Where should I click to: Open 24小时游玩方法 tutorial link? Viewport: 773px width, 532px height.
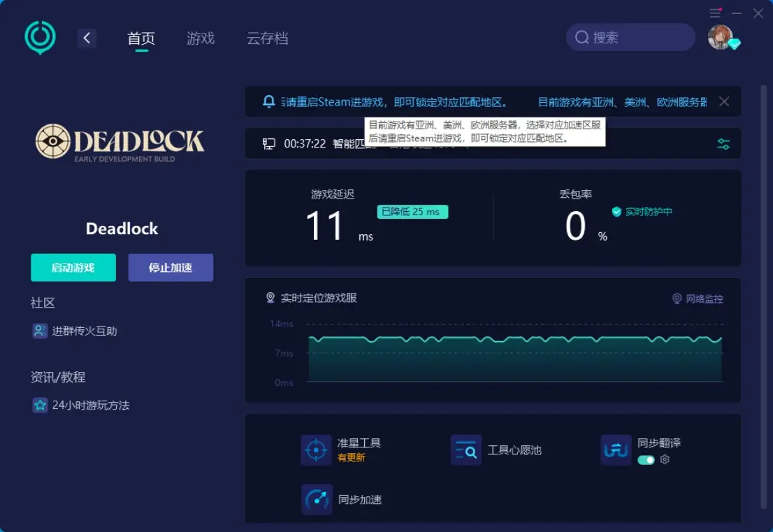click(91, 405)
